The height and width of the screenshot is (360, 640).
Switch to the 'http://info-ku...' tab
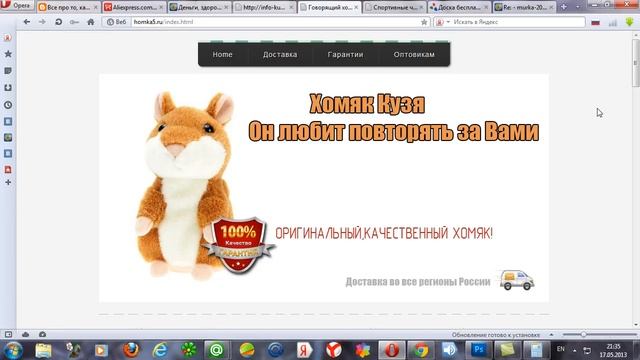264,7
